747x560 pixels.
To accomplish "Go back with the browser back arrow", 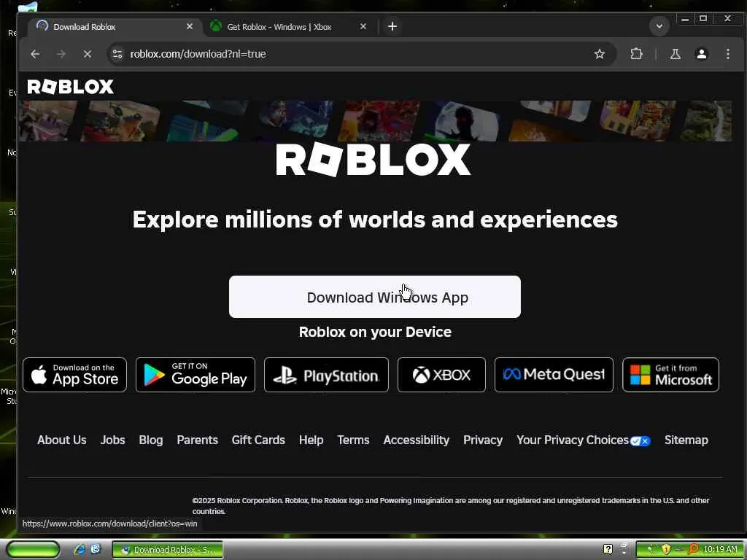I will 35,54.
